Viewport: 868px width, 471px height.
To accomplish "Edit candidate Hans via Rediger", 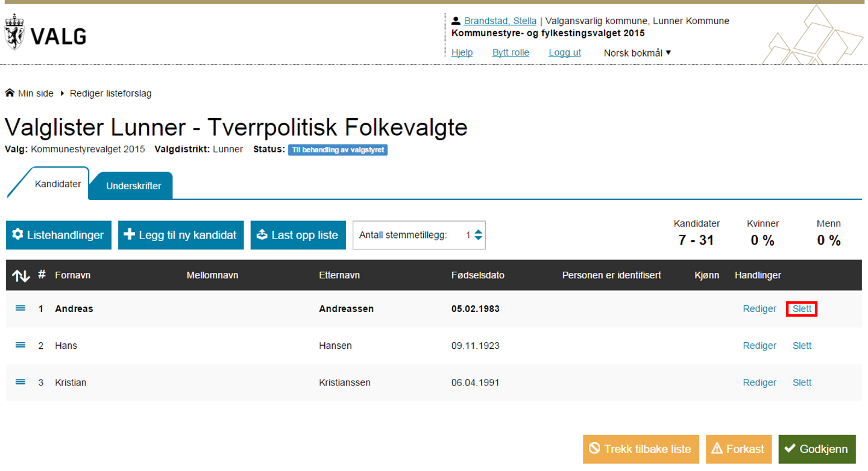I will pyautogui.click(x=759, y=346).
